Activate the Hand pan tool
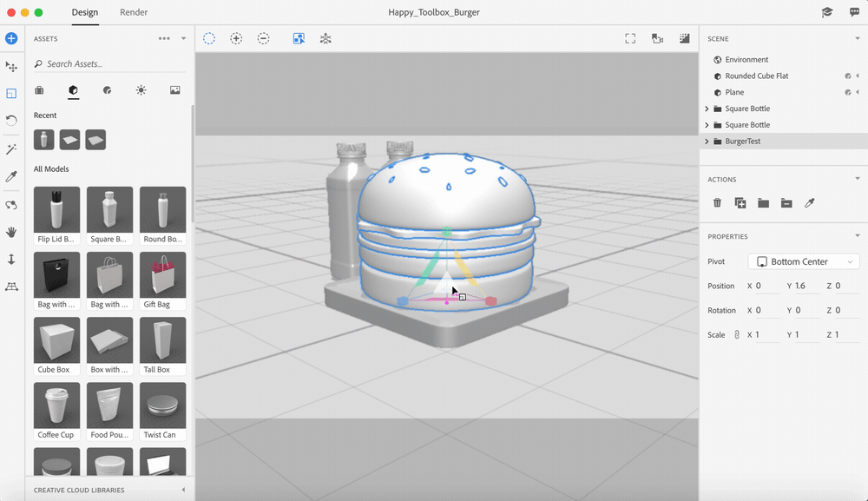The width and height of the screenshot is (868, 501). [11, 232]
